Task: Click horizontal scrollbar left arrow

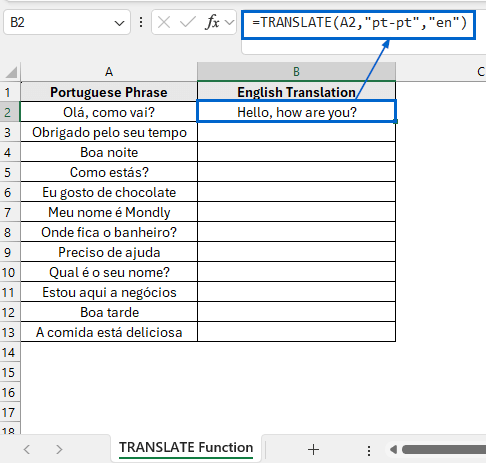Action: (x=393, y=449)
